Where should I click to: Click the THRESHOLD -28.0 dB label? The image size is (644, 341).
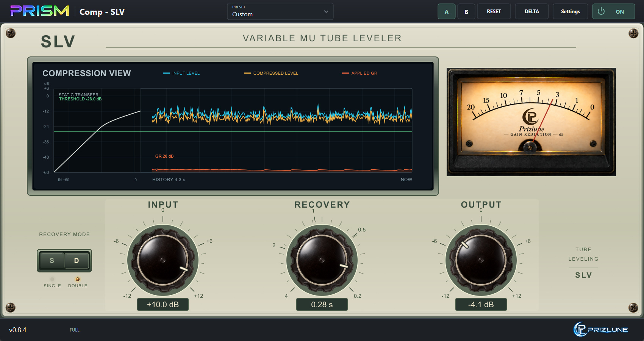(x=80, y=99)
